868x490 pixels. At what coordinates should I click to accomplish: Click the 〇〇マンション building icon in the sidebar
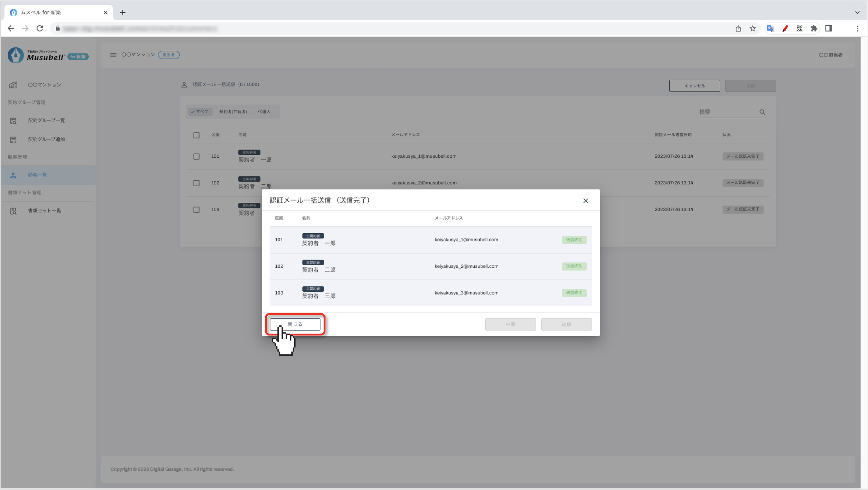click(x=13, y=85)
